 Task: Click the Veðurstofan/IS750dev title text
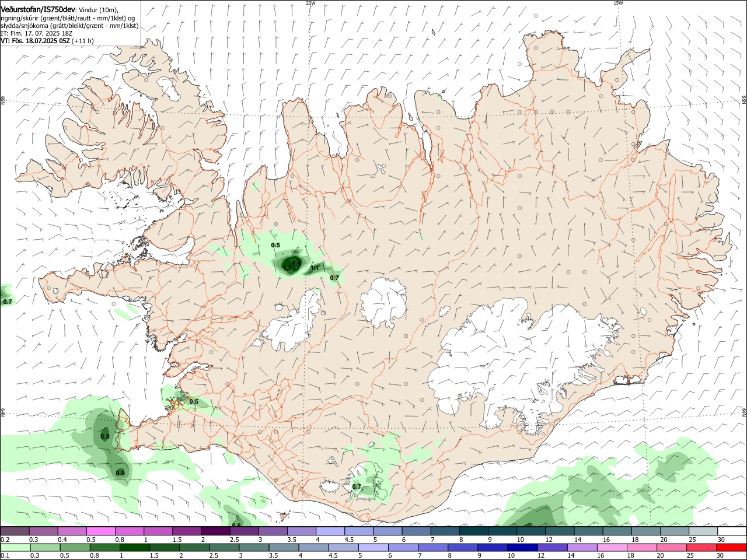(x=38, y=9)
